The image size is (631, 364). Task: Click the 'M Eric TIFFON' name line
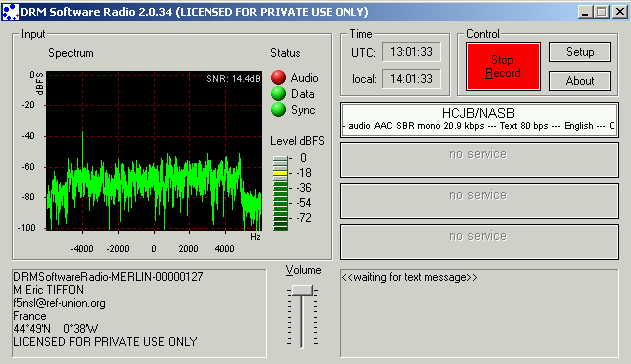coord(49,290)
